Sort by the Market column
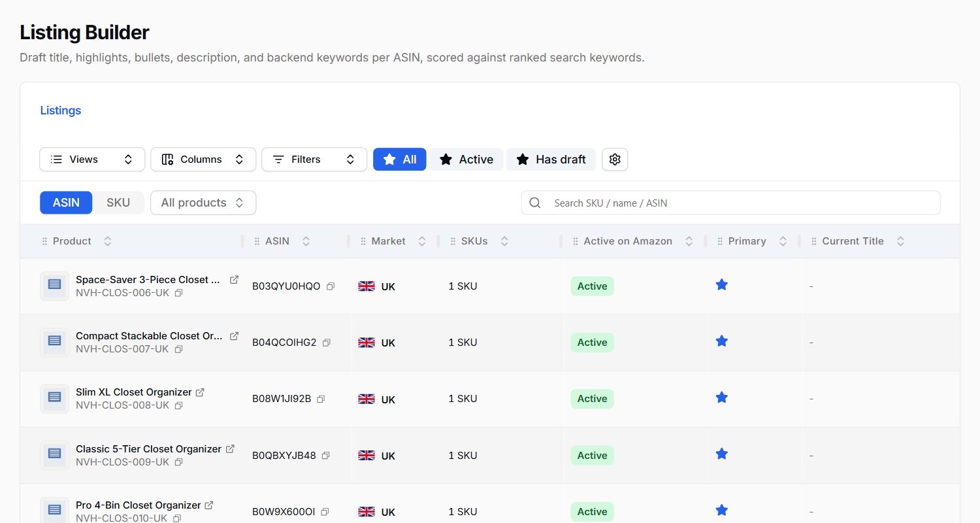 tap(422, 241)
